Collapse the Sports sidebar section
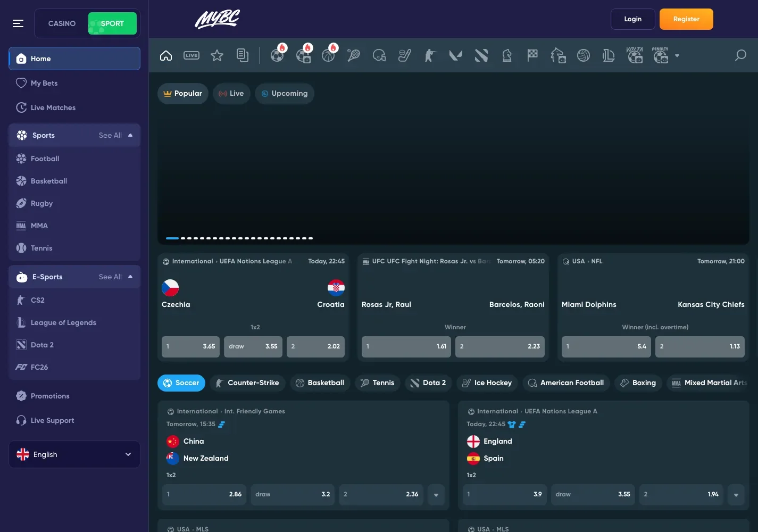758x532 pixels. [x=130, y=135]
